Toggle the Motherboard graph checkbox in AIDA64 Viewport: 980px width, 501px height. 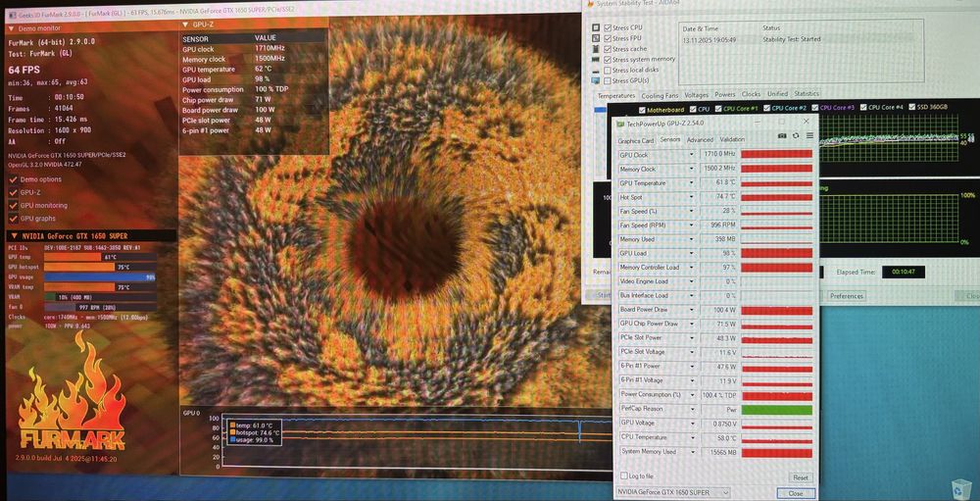(640, 110)
